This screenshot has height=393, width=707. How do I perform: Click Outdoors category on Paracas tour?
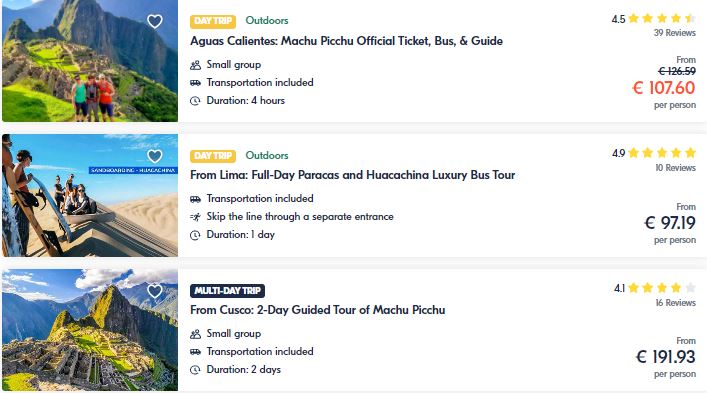[267, 155]
